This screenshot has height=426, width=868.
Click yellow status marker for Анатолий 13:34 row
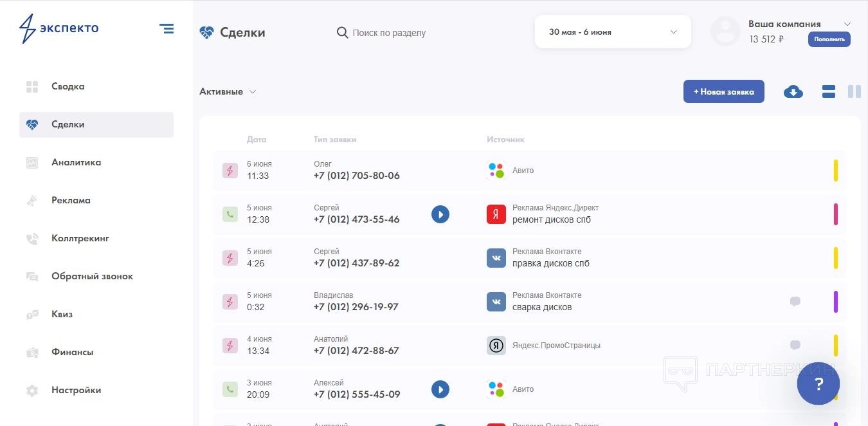(x=836, y=346)
